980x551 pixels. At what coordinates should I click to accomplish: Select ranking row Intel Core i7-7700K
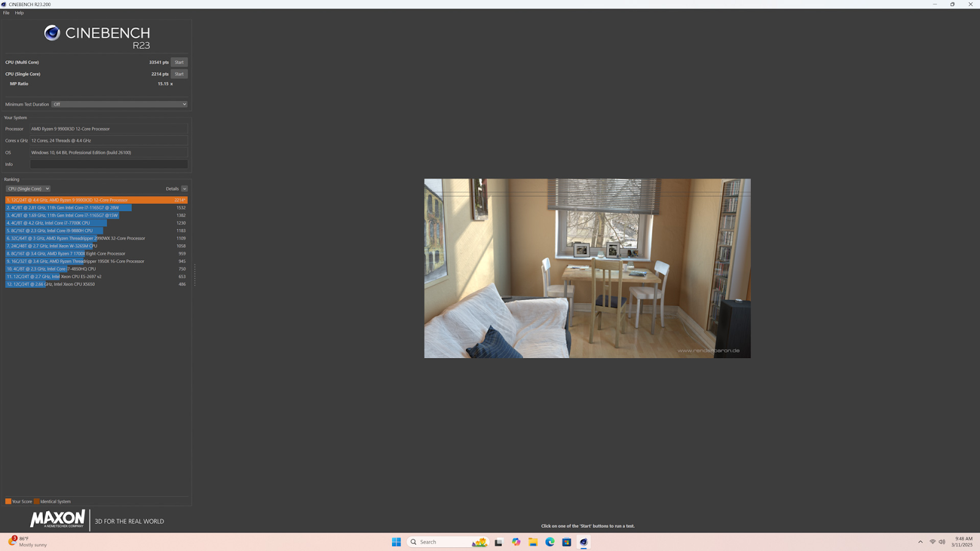click(96, 223)
